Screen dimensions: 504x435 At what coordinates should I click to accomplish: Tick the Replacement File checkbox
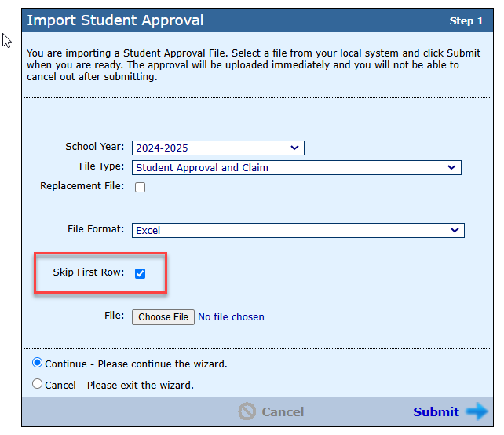coord(141,187)
